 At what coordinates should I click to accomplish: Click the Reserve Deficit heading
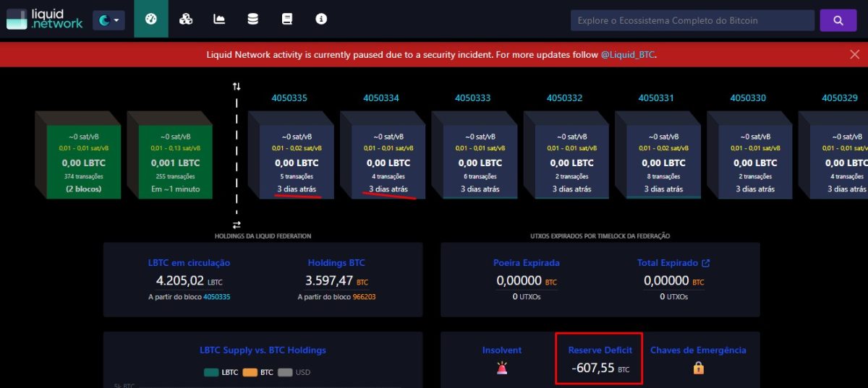(600, 350)
